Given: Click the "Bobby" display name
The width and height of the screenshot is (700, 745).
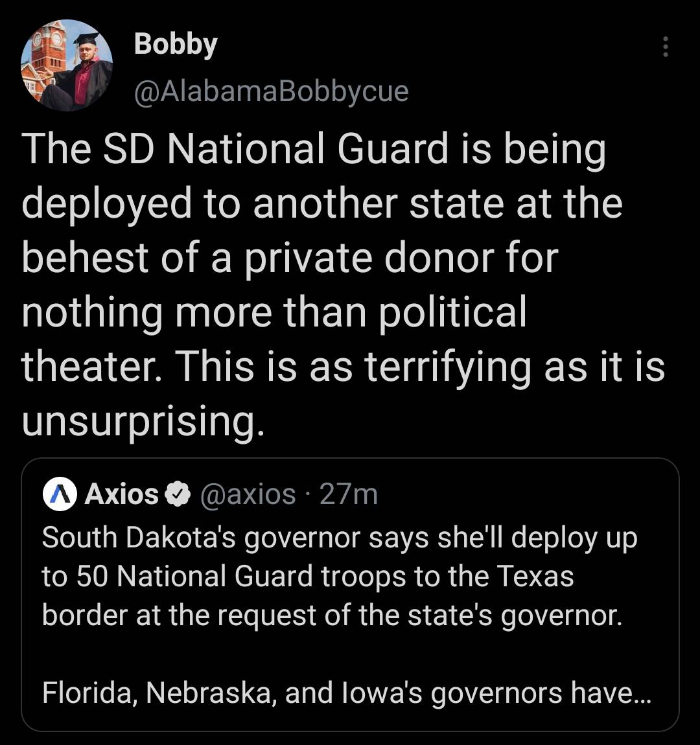Looking at the screenshot, I should point(175,45).
